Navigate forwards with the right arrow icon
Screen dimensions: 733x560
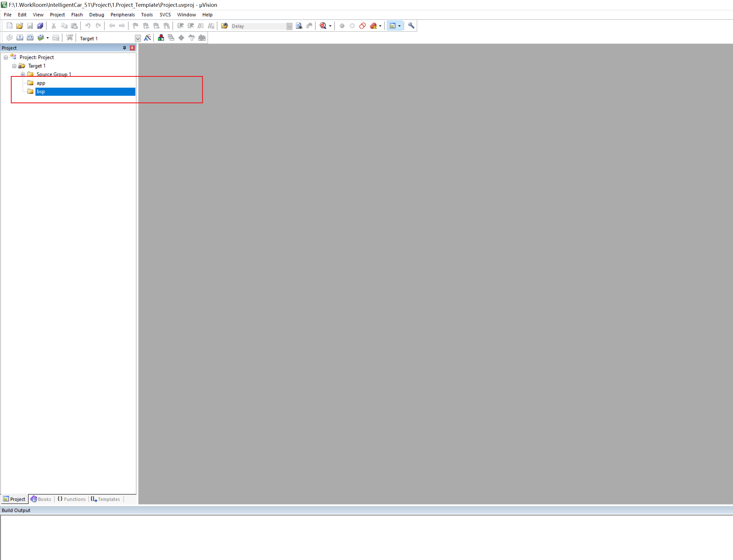coord(122,26)
